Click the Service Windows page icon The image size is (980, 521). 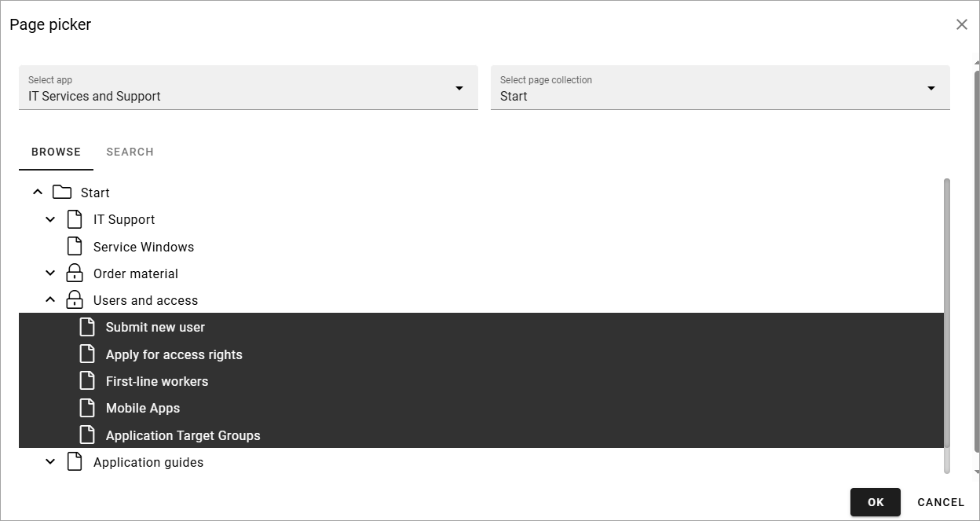coord(75,247)
